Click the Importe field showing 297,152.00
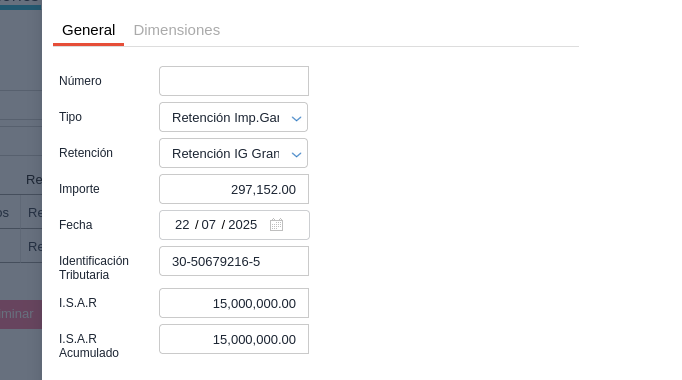This screenshot has height=380, width=682. coord(234,189)
